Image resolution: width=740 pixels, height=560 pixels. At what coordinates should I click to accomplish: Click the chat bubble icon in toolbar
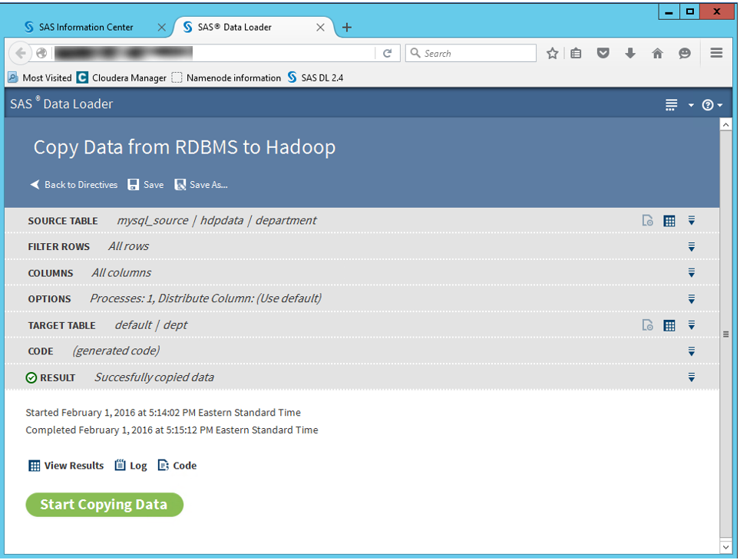click(x=684, y=53)
